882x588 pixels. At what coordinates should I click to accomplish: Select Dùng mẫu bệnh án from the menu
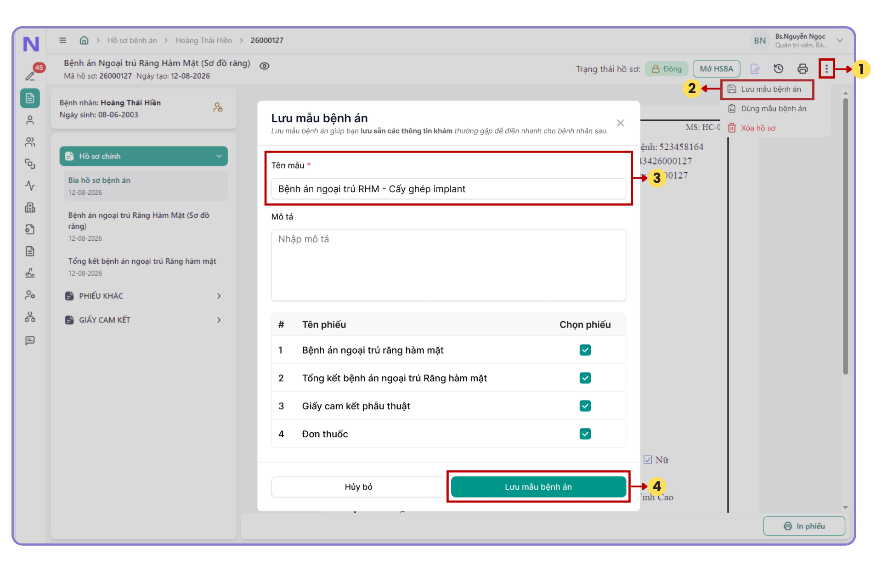click(x=767, y=109)
